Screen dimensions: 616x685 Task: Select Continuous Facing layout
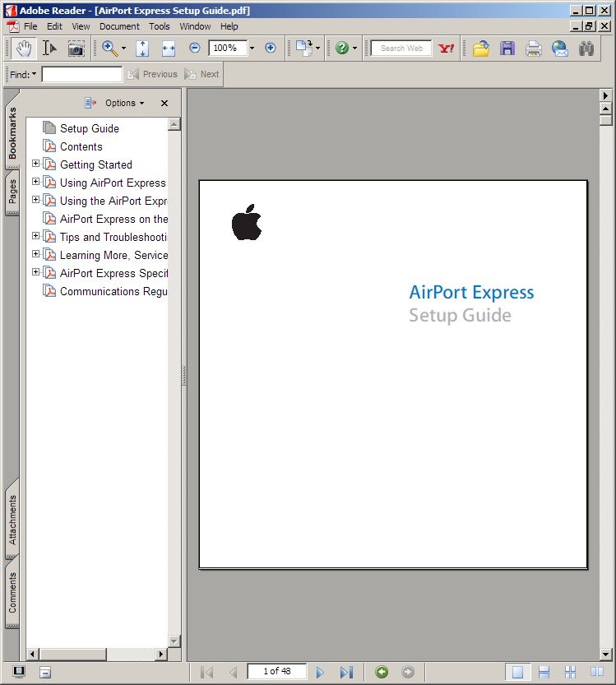coord(570,672)
